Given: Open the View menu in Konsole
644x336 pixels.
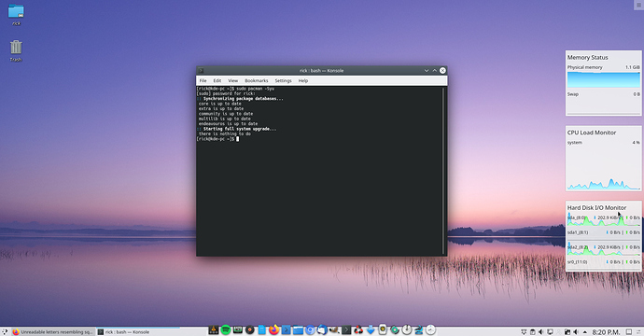Looking at the screenshot, I should point(233,81).
